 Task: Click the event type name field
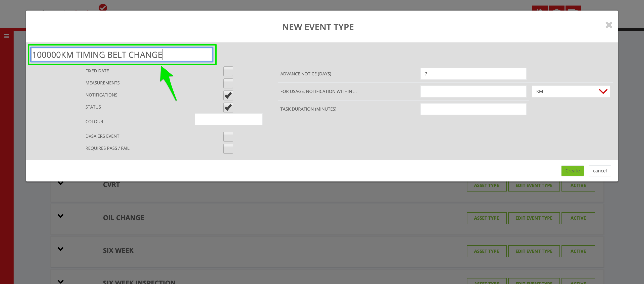click(x=122, y=55)
